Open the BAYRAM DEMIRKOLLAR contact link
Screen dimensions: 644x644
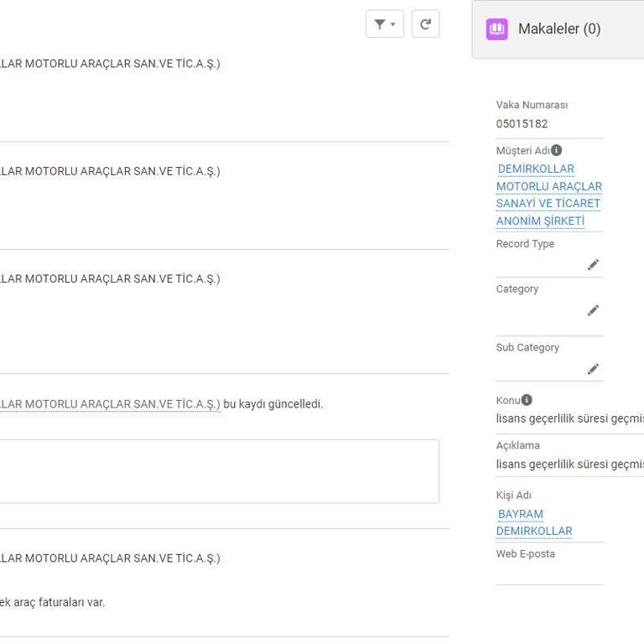point(534,522)
